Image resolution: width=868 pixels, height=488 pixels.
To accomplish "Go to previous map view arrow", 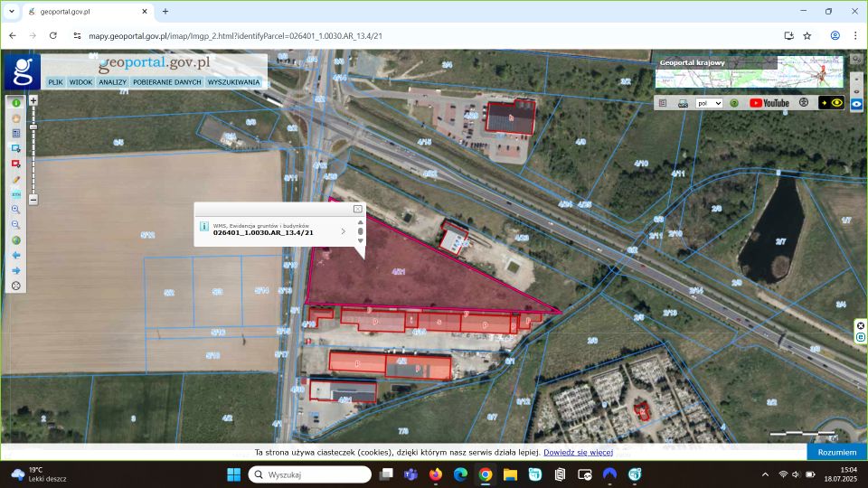I will pos(16,256).
